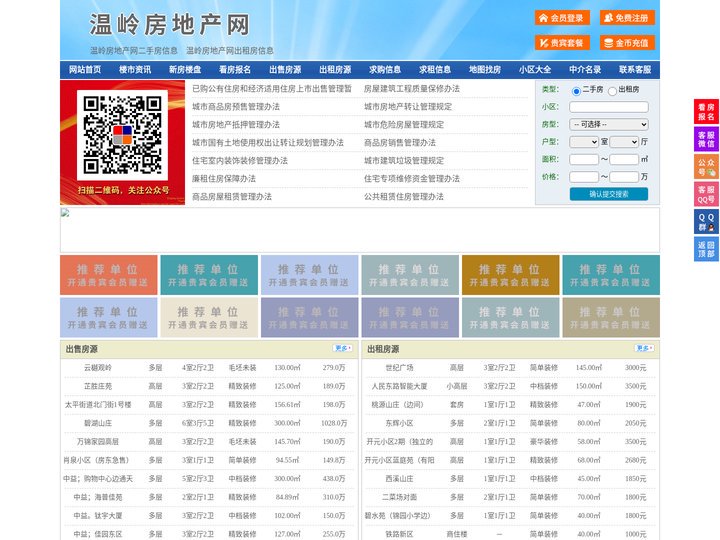Image resolution: width=720 pixels, height=540 pixels.
Task: Open the 楼市资讯 navigation item
Action: pos(135,70)
